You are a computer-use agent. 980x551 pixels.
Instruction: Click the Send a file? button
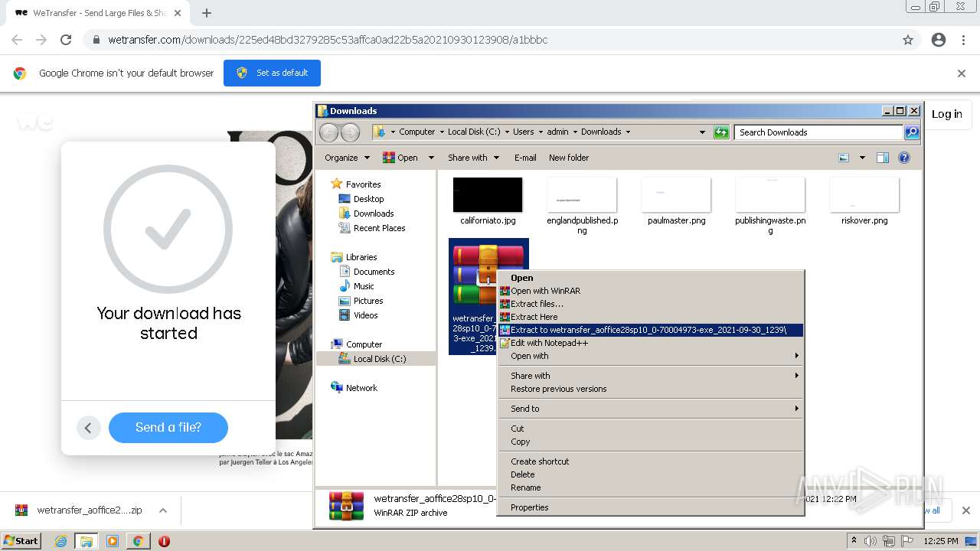point(168,427)
